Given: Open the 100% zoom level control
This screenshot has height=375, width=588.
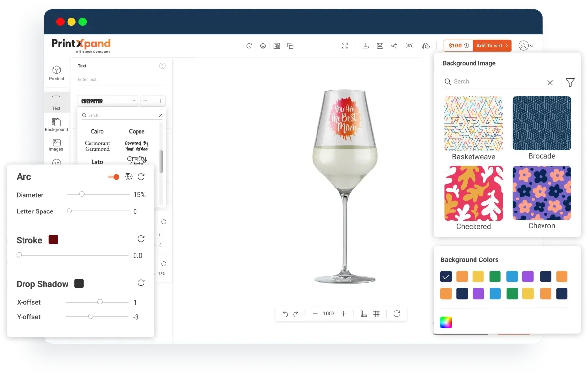Looking at the screenshot, I should (x=329, y=314).
